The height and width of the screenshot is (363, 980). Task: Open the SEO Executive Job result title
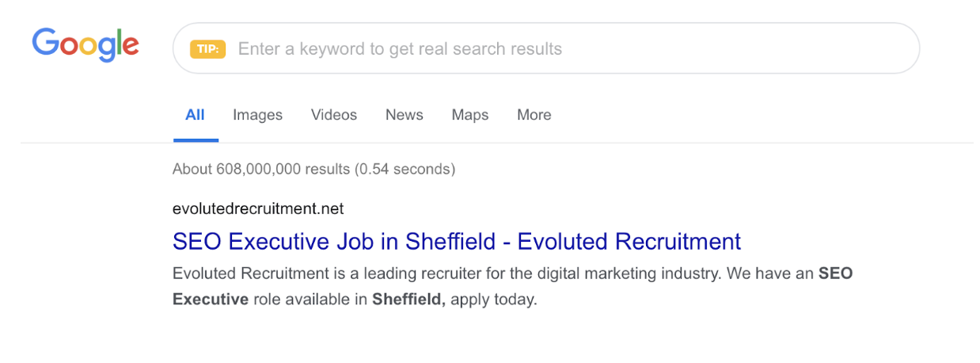(x=457, y=241)
